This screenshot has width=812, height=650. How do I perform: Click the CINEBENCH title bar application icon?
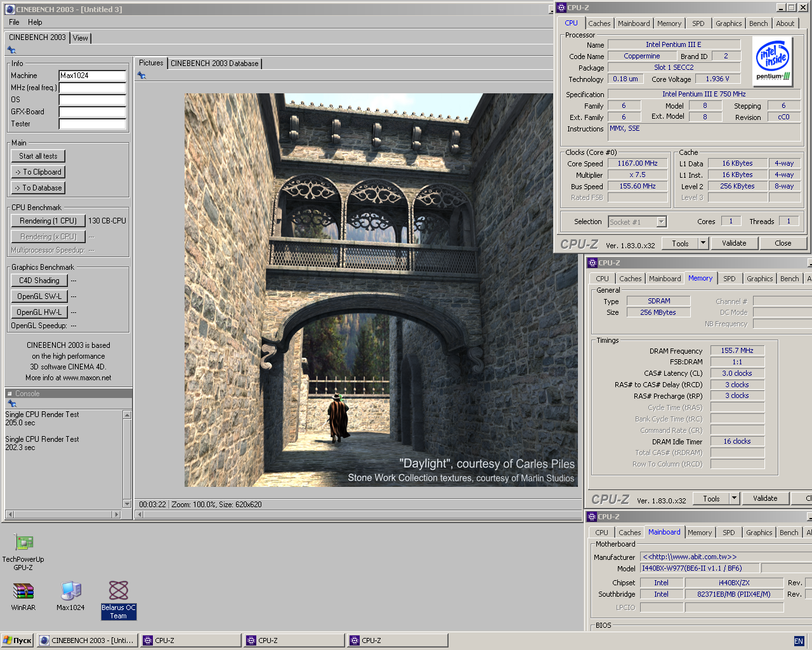coord(10,9)
